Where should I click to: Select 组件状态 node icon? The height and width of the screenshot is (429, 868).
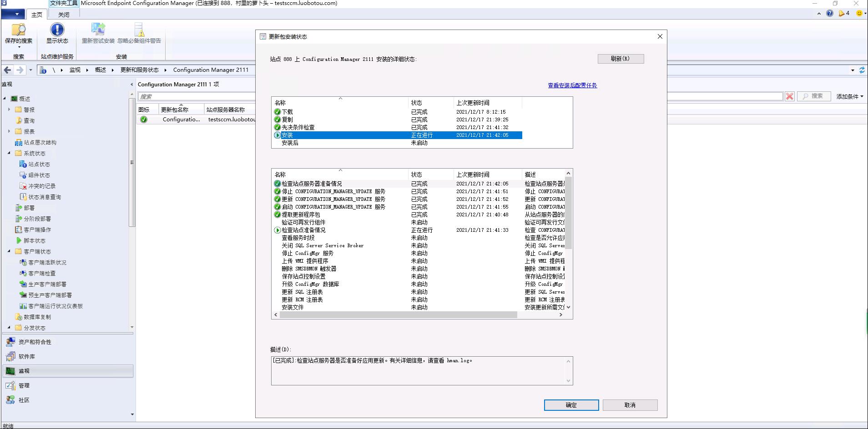23,175
